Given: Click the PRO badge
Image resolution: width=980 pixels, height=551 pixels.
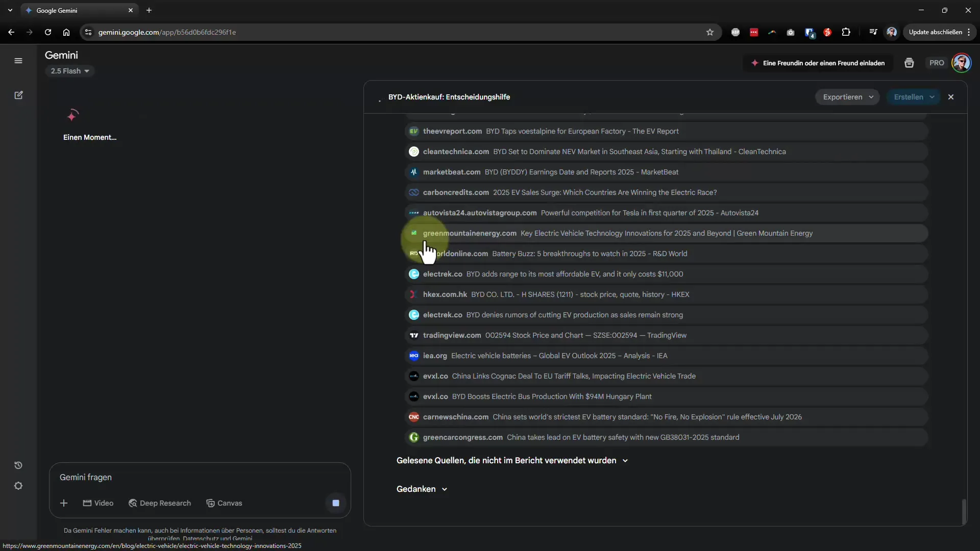Looking at the screenshot, I should tap(937, 63).
